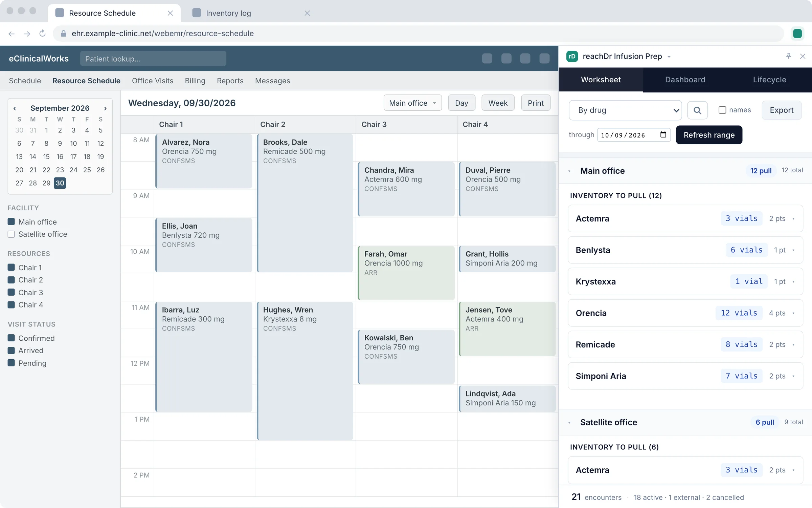Image resolution: width=812 pixels, height=508 pixels.
Task: Click the lock icon in address bar
Action: [x=63, y=34]
